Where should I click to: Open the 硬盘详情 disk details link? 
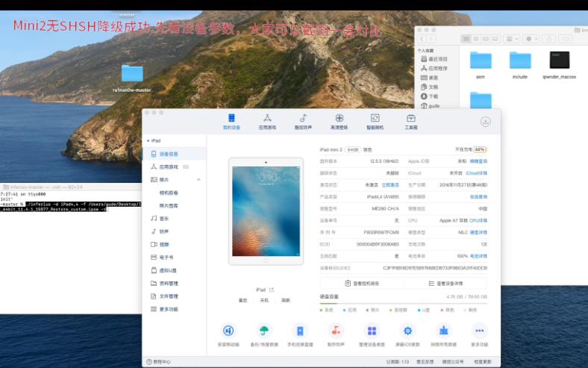pos(478,233)
